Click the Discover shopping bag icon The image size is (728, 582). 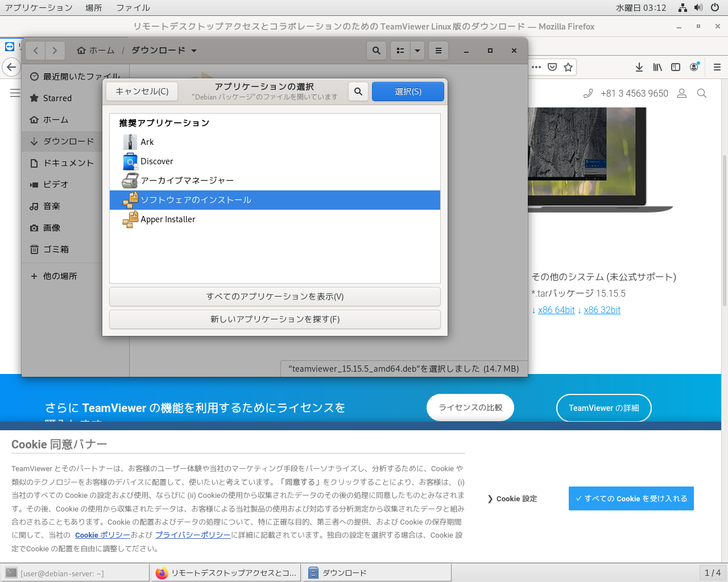pyautogui.click(x=130, y=161)
